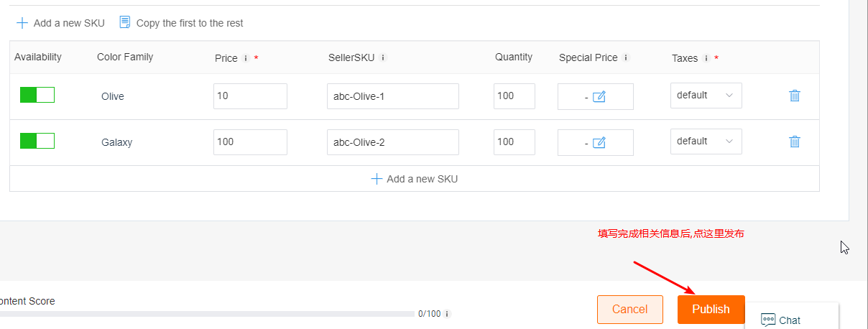Screen dimensions: 868x329
Task: Click the Copy the first to the rest document icon
Action: [125, 22]
